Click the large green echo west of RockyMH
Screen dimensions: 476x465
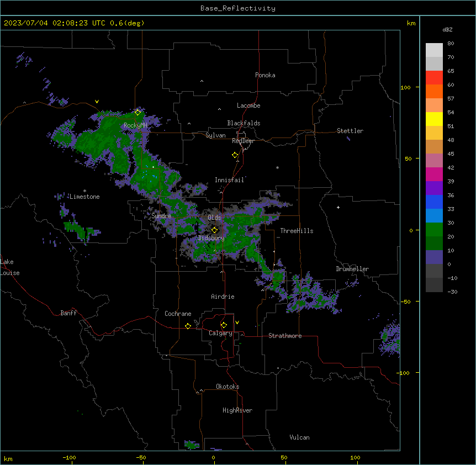(x=100, y=140)
